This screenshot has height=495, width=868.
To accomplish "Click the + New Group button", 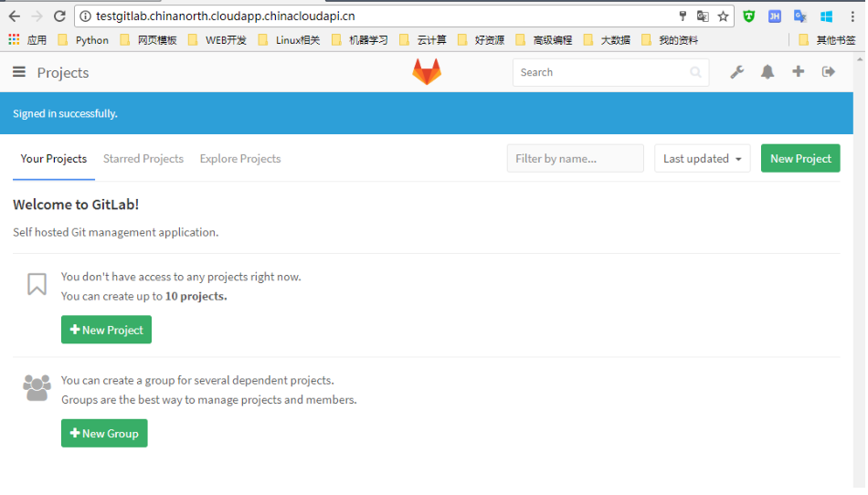I will [x=104, y=433].
